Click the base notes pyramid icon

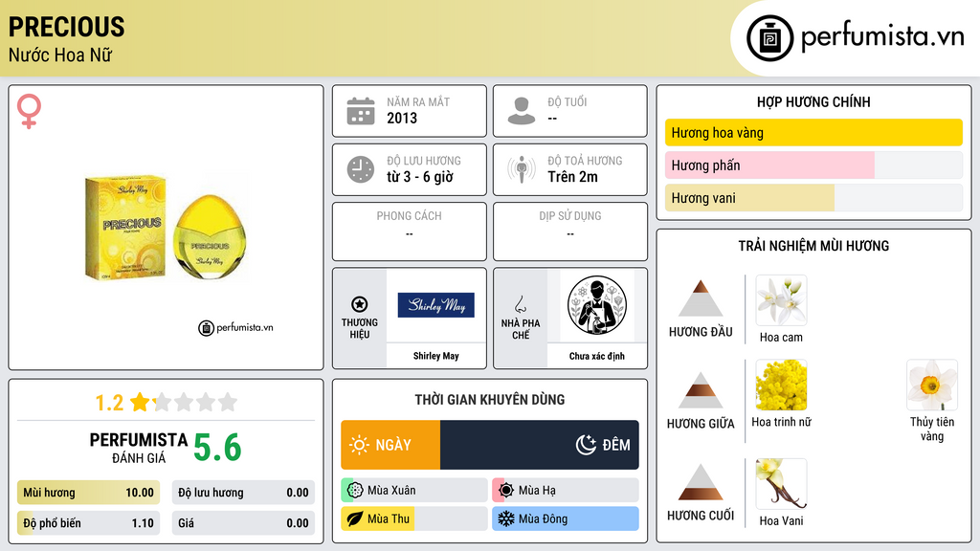pyautogui.click(x=701, y=482)
